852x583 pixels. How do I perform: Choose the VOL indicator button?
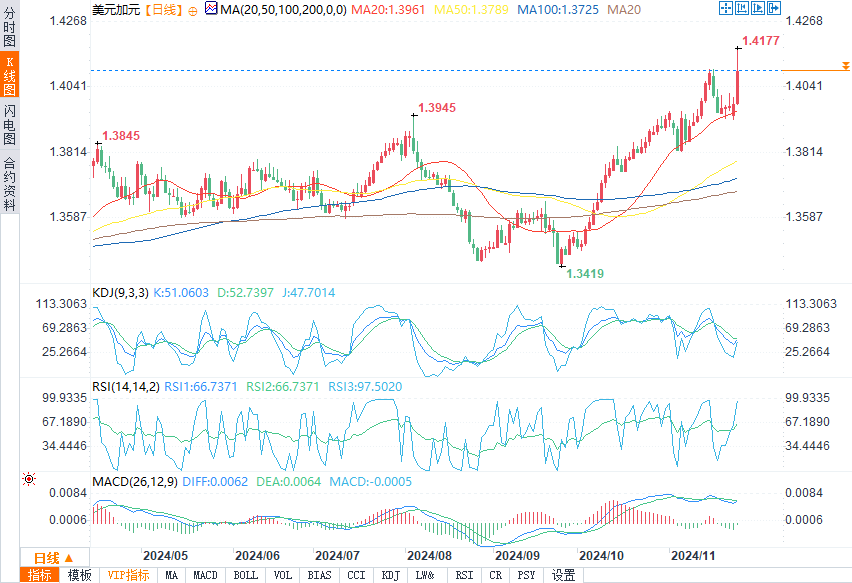283,575
